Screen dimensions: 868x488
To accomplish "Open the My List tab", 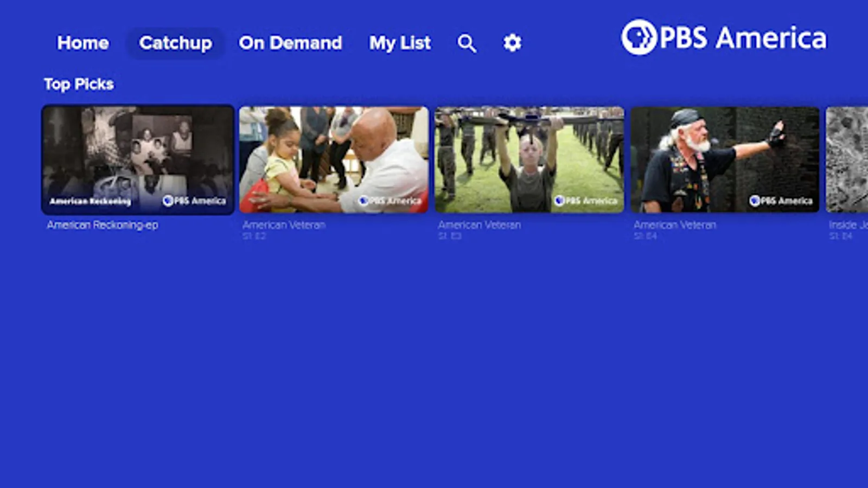I will [x=400, y=43].
